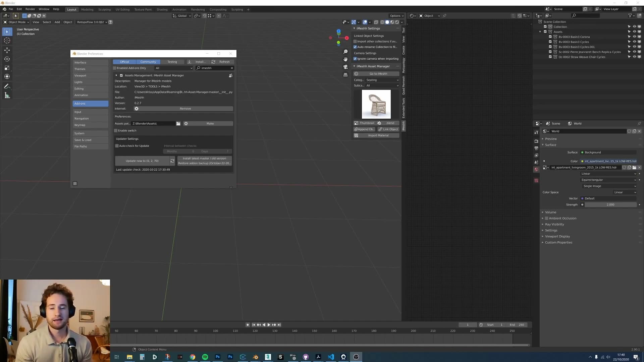Click the Go to iMeshh button
644x362 pixels.
pyautogui.click(x=376, y=74)
